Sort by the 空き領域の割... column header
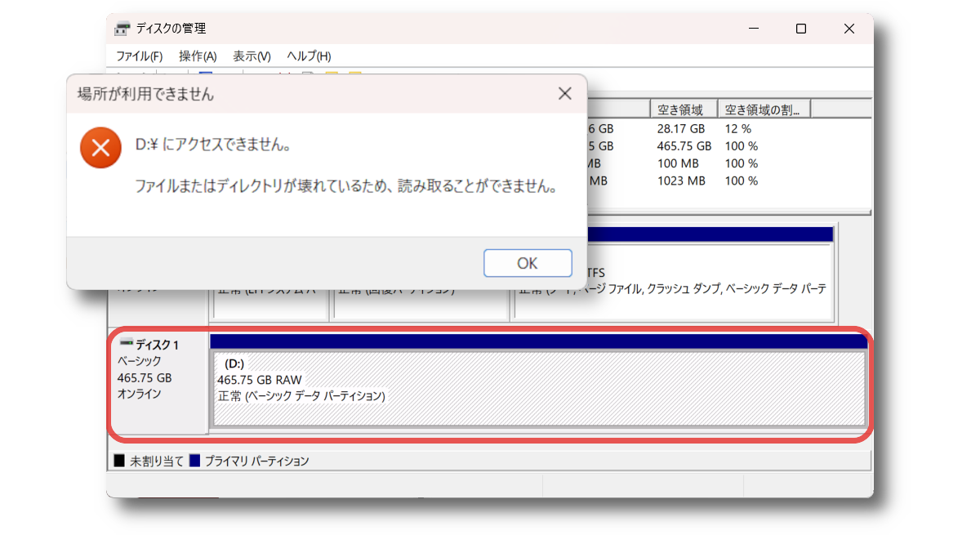The width and height of the screenshot is (980, 535). click(x=763, y=109)
